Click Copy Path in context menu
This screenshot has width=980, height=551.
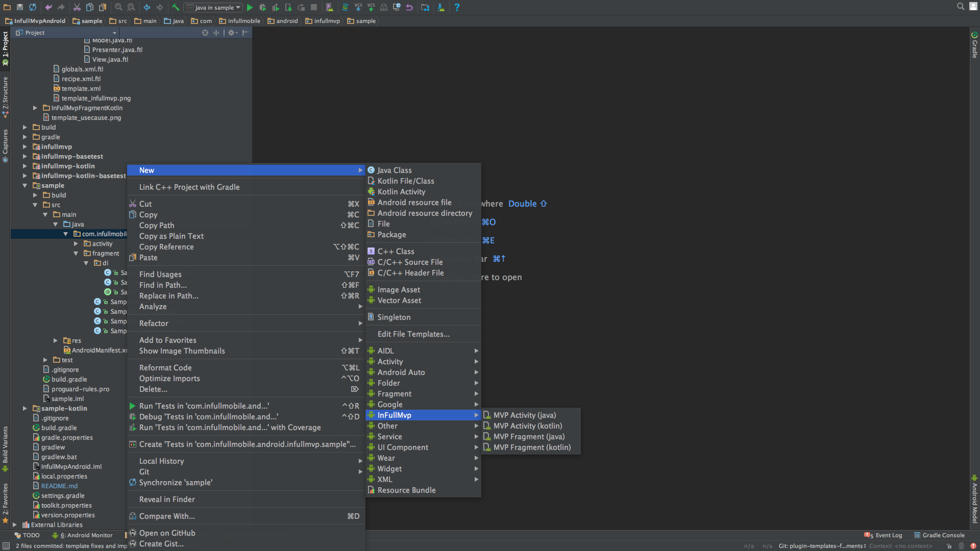click(246, 226)
